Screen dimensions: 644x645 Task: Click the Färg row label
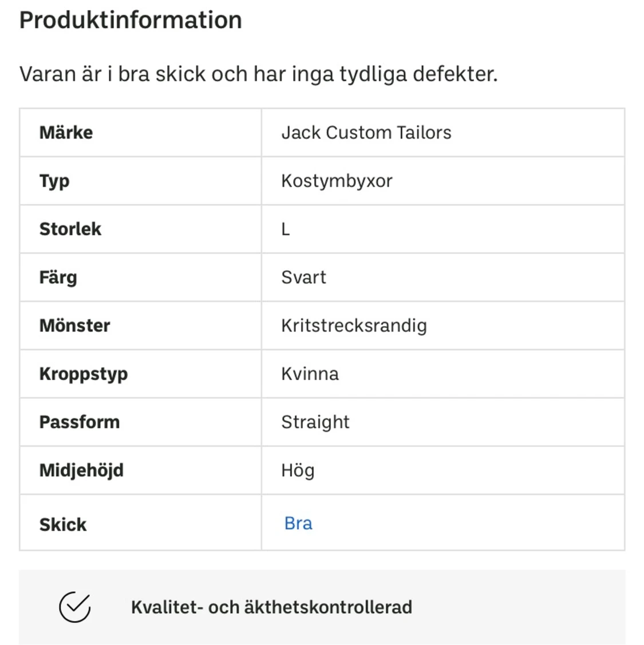[58, 277]
